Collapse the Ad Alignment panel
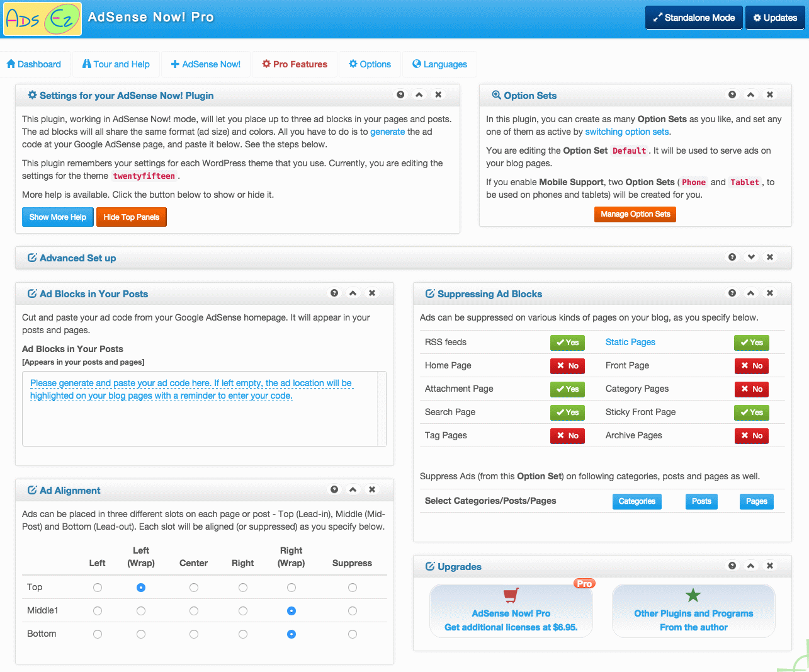 point(353,489)
